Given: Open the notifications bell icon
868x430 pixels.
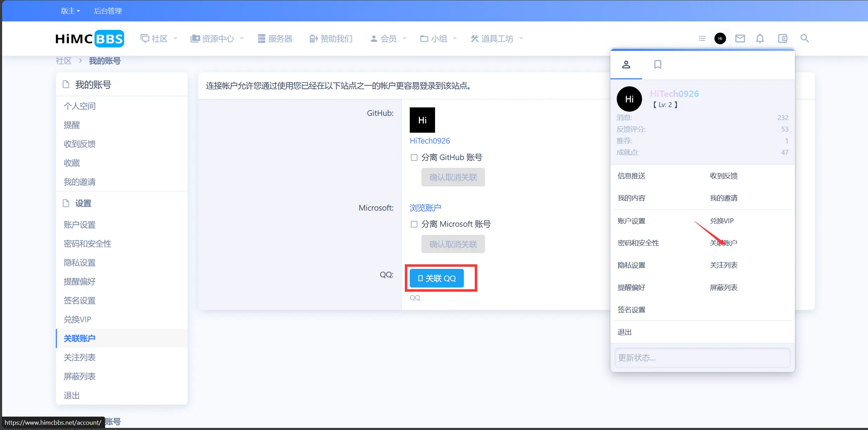Looking at the screenshot, I should pos(760,38).
